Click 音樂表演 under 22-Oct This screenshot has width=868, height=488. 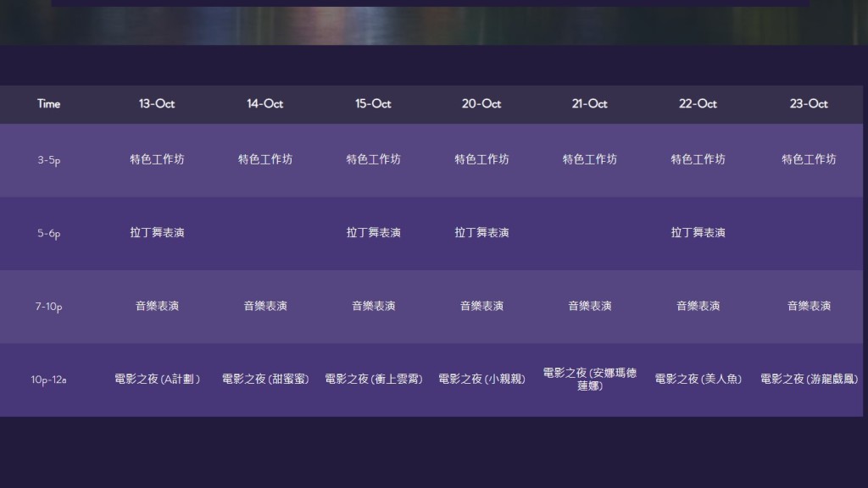point(698,306)
